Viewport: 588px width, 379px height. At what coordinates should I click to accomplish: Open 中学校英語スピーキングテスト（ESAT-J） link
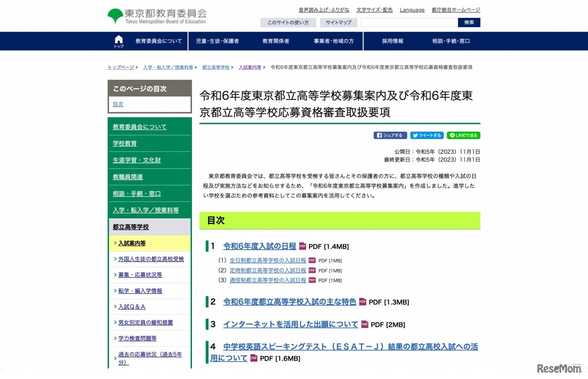click(x=344, y=352)
